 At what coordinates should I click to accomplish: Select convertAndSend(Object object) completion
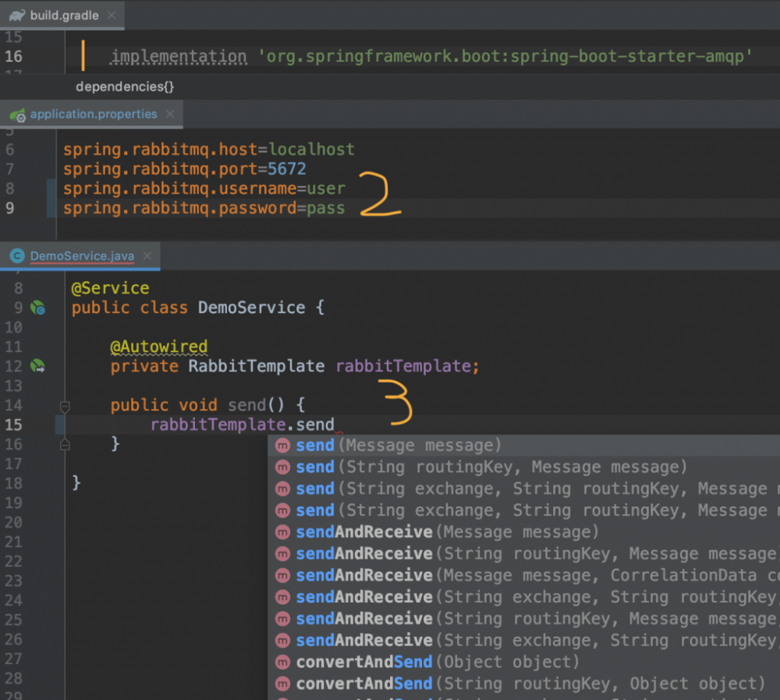pos(524,662)
